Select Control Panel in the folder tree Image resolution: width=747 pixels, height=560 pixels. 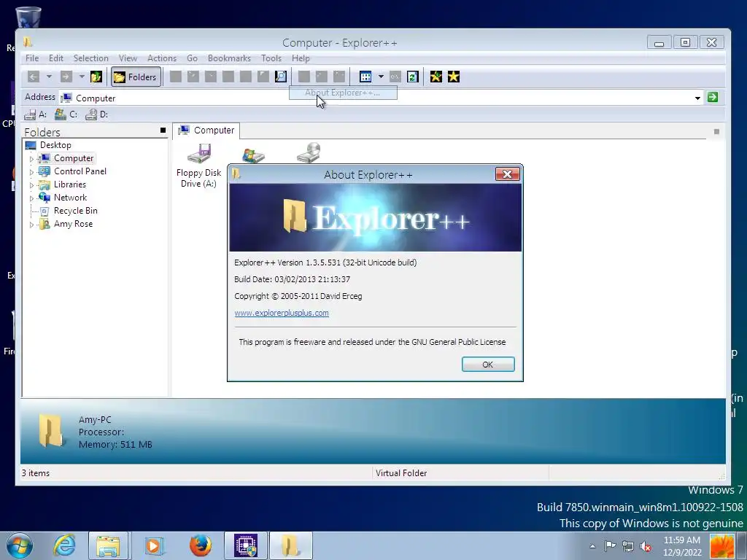(x=80, y=171)
